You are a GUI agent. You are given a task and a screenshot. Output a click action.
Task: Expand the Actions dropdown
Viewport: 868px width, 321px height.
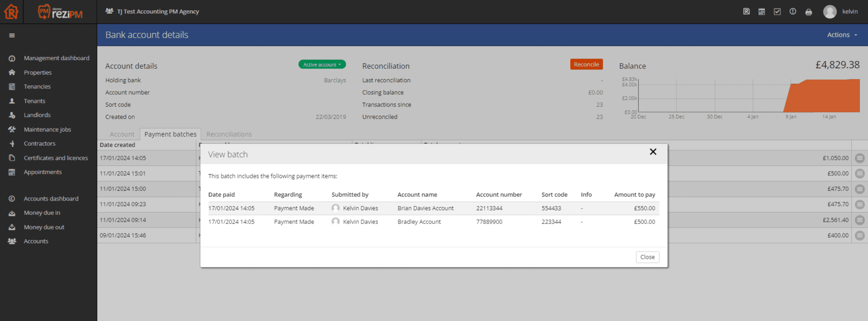[842, 35]
